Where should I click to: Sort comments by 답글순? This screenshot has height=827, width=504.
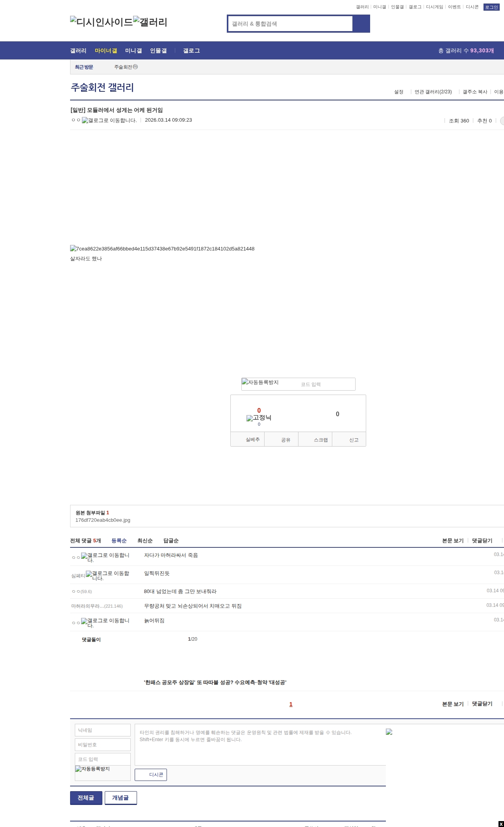171,541
